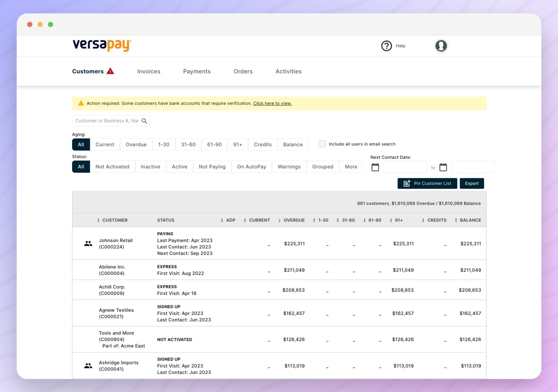
Task: Open the end date calendar icon
Action: pyautogui.click(x=443, y=167)
